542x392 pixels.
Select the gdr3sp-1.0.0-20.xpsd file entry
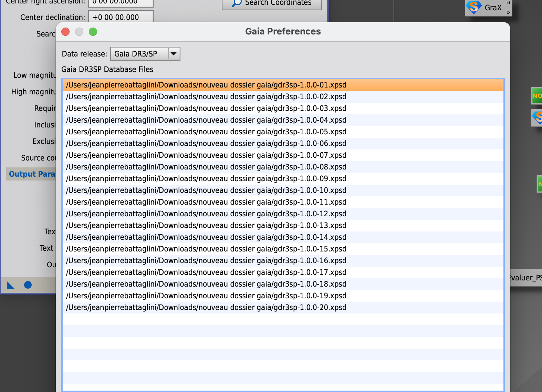pyautogui.click(x=283, y=308)
